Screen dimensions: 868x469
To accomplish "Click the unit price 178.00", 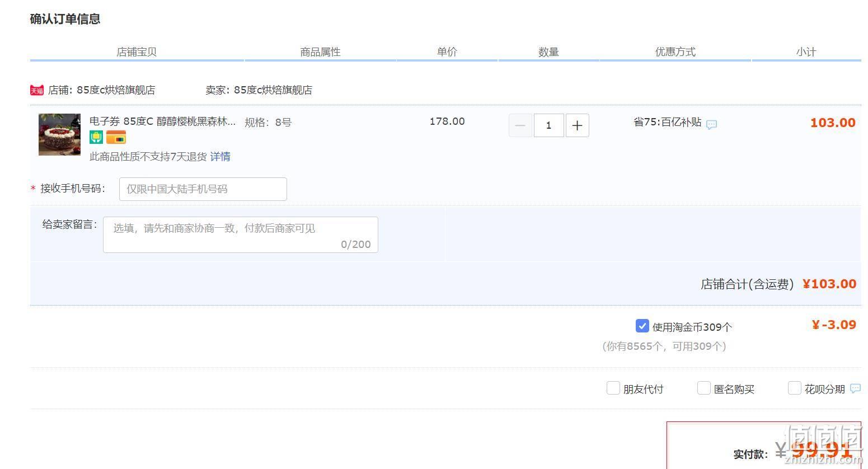I will pos(447,121).
